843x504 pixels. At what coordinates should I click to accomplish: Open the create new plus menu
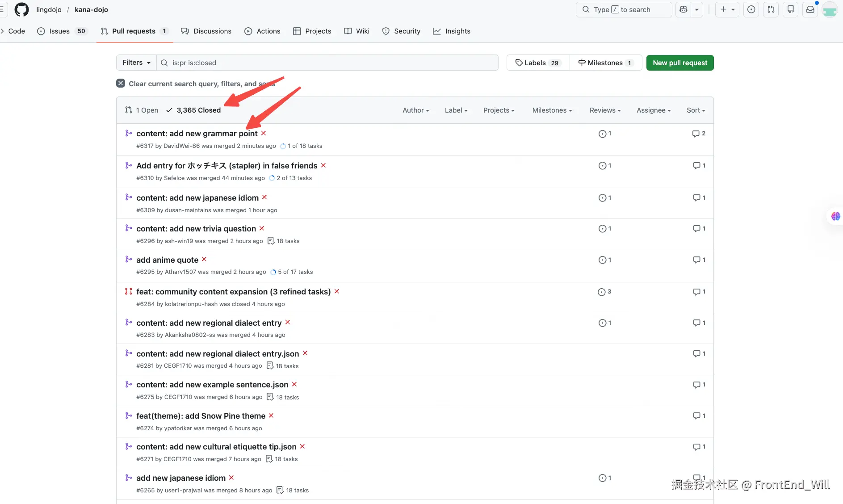pyautogui.click(x=727, y=9)
